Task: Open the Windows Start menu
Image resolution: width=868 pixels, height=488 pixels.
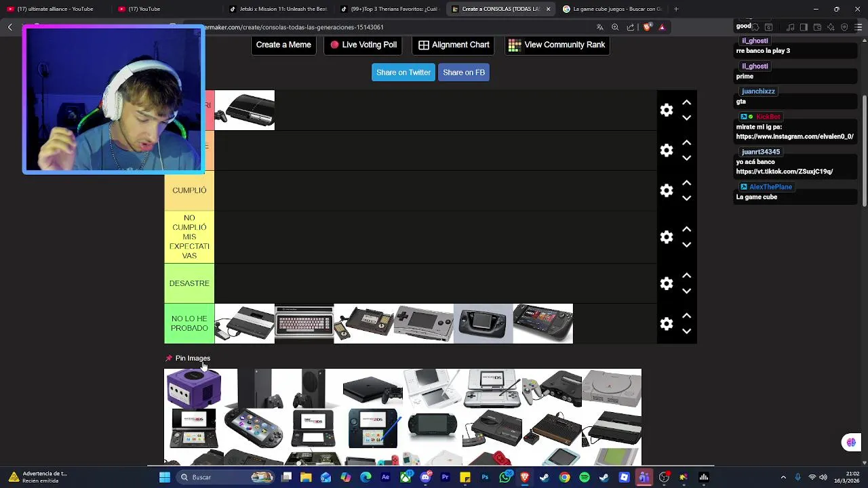Action: click(164, 477)
